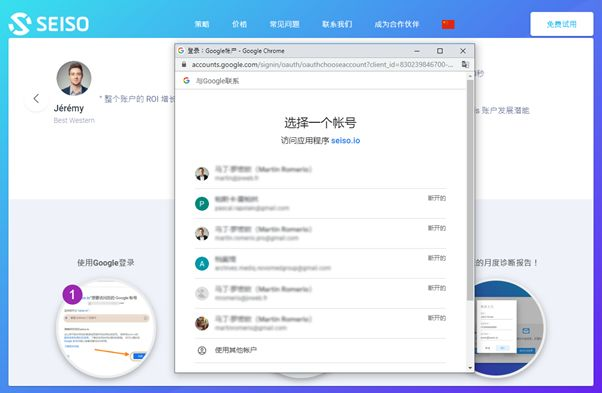This screenshot has width=602, height=393.
Task: Click the 选择一个帐号 heading in the dialog
Action: 320,123
